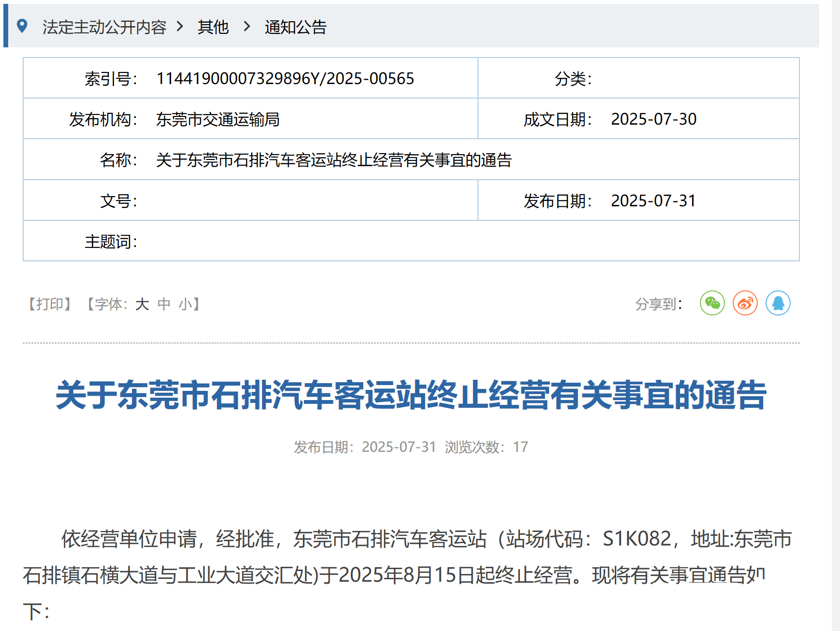
Task: Click the 分享到 label
Action: [659, 304]
